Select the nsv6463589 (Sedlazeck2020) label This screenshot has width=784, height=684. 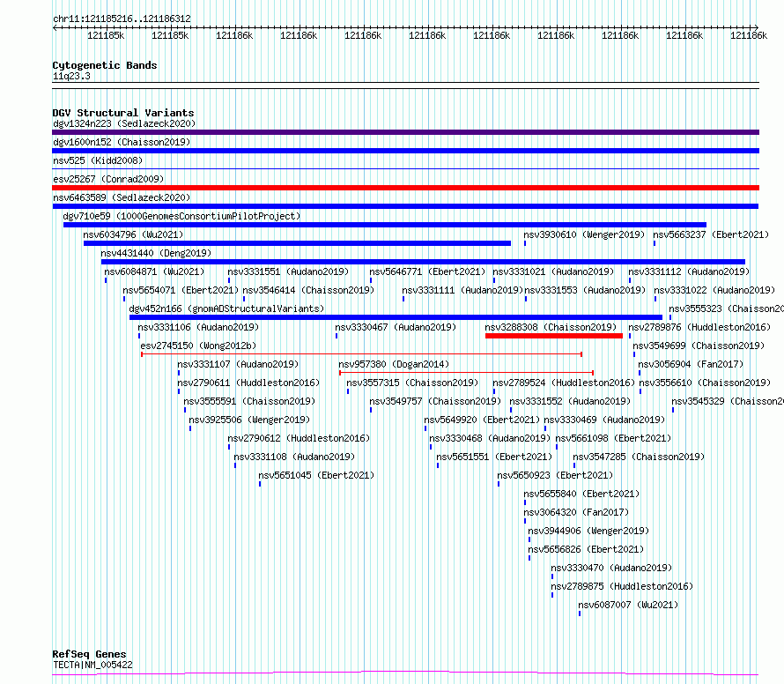pos(122,197)
